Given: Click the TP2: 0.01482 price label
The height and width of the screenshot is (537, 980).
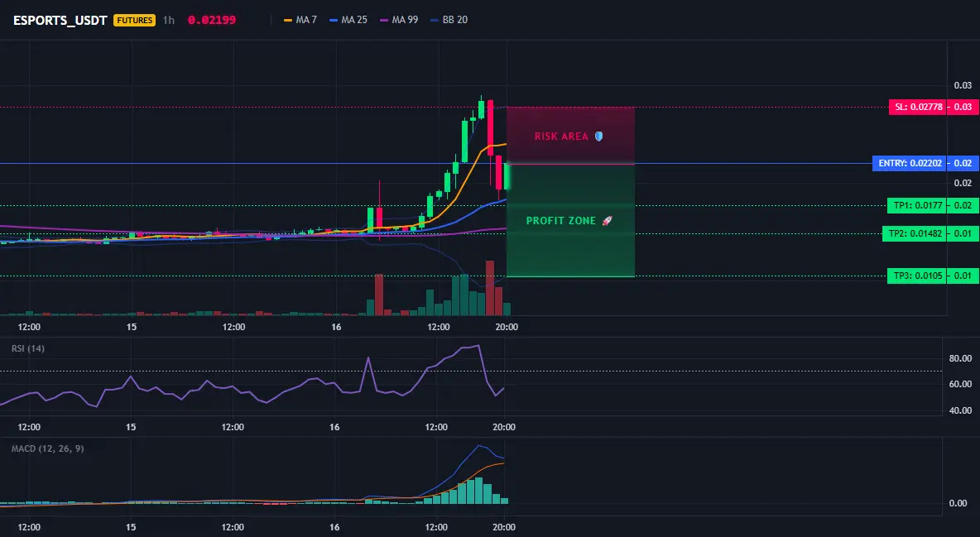Looking at the screenshot, I should [x=915, y=233].
